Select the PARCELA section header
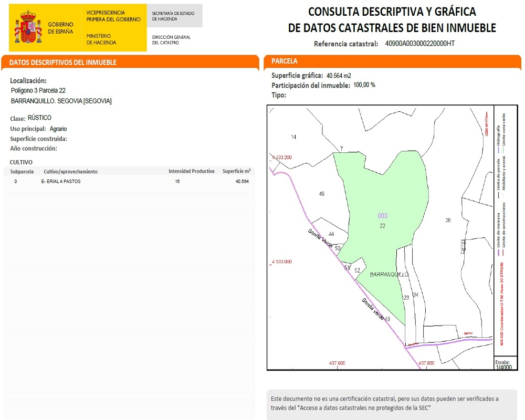525x420 pixels. (285, 61)
